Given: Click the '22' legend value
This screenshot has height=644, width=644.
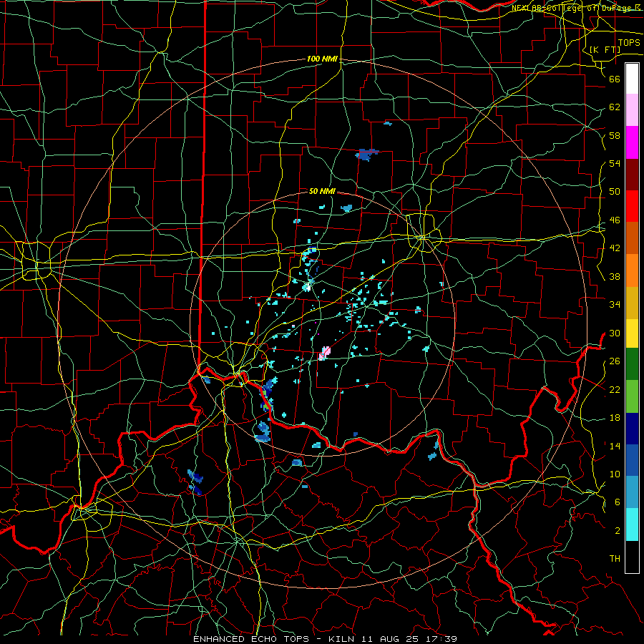Looking at the screenshot, I should pyautogui.click(x=615, y=389).
